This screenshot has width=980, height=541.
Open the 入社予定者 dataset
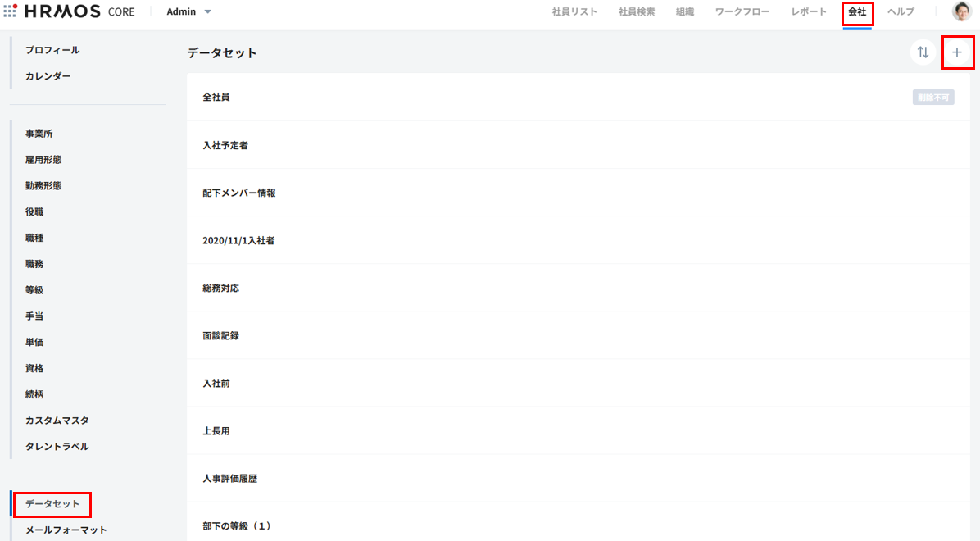(x=225, y=145)
